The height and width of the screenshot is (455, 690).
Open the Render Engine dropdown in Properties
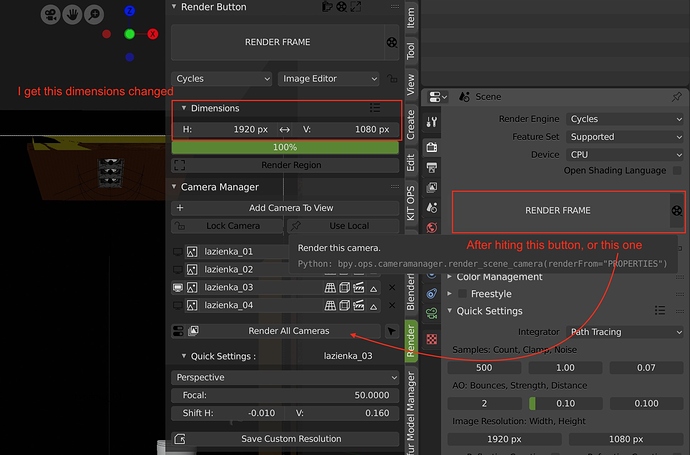(x=624, y=119)
